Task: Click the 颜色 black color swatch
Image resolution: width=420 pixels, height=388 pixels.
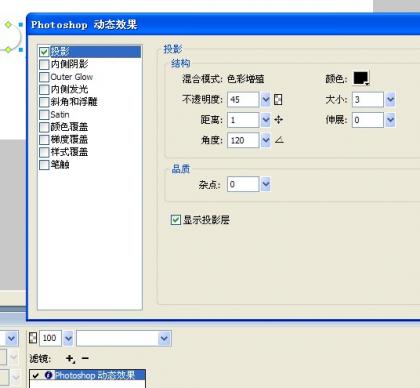Action: click(361, 78)
